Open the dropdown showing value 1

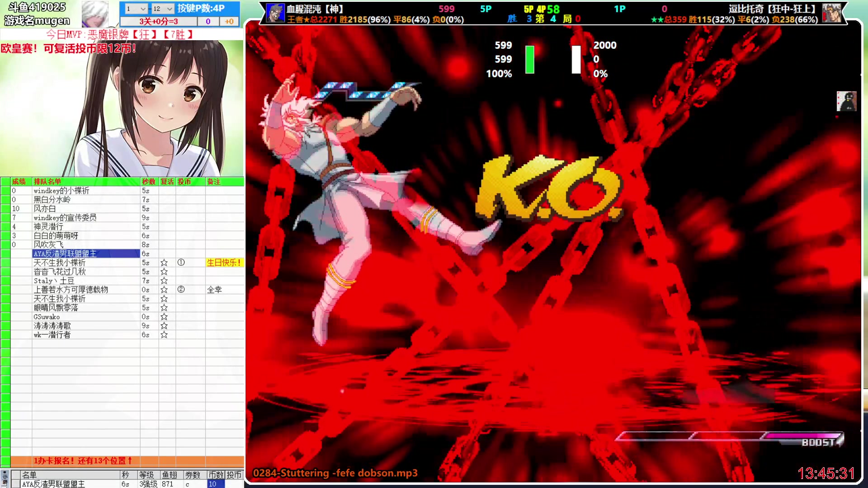coord(136,9)
